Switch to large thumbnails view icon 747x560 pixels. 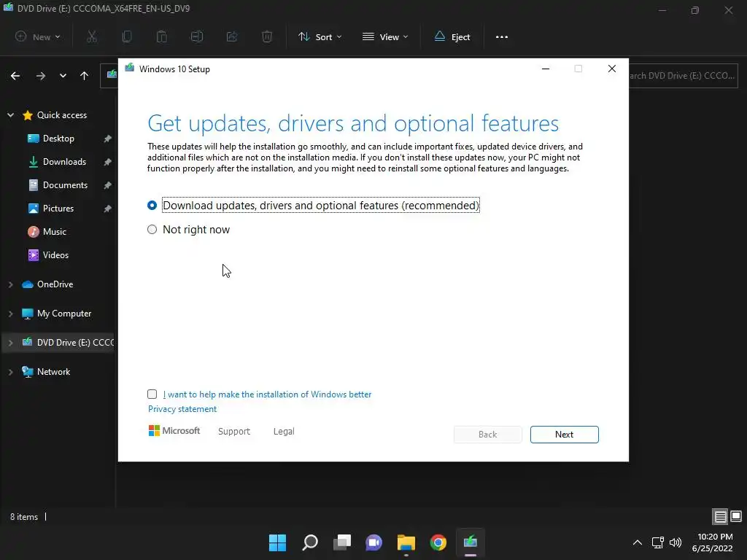click(736, 517)
